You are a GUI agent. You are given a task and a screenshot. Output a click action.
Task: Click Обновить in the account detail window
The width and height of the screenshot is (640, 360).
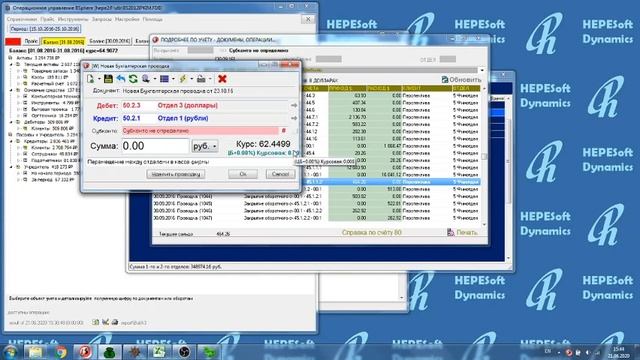pyautogui.click(x=461, y=80)
